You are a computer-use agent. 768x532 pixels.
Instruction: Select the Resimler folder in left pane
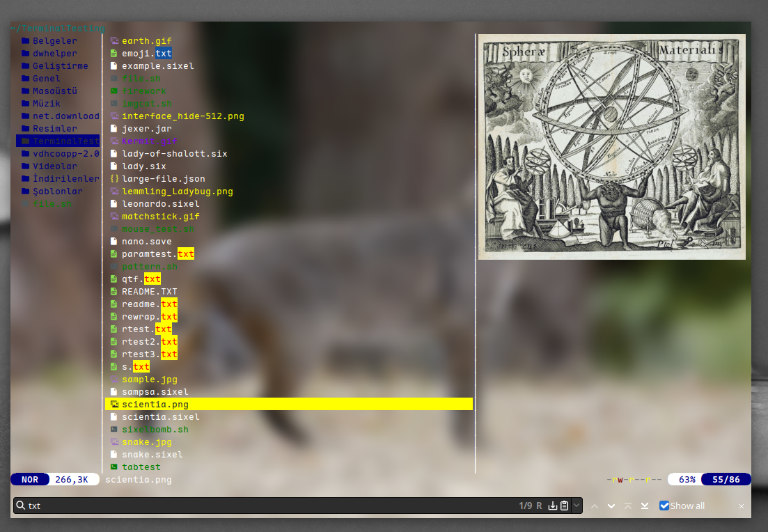click(x=54, y=129)
